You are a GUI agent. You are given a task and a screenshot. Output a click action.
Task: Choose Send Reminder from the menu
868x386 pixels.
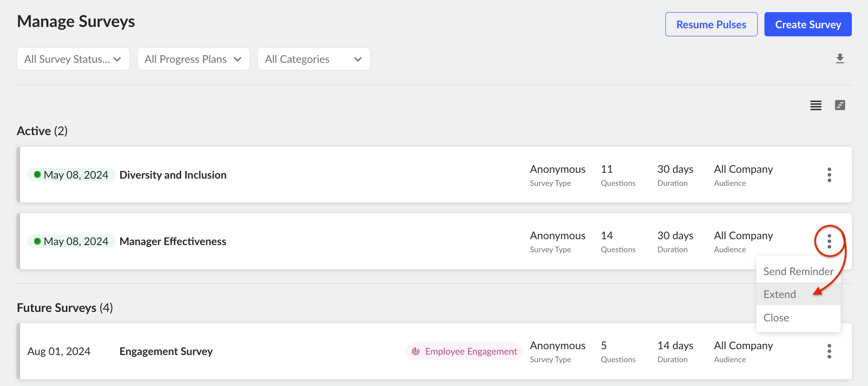(798, 271)
